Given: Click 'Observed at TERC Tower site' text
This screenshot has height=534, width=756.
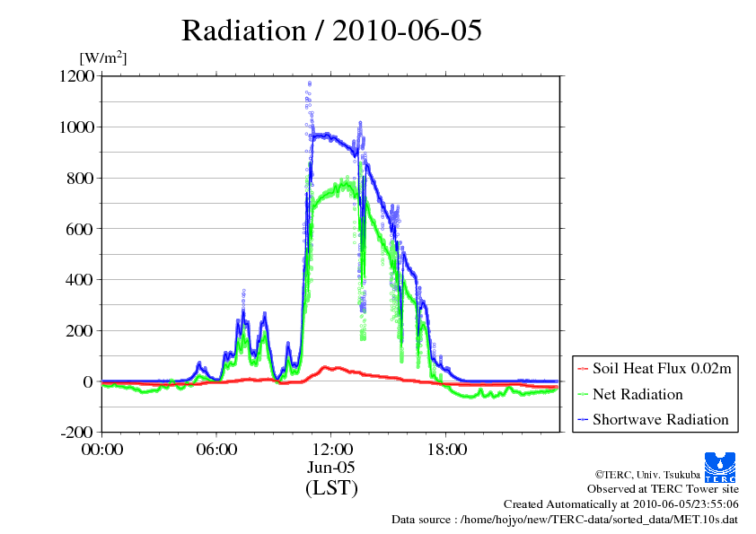Looking at the screenshot, I should click(663, 489).
